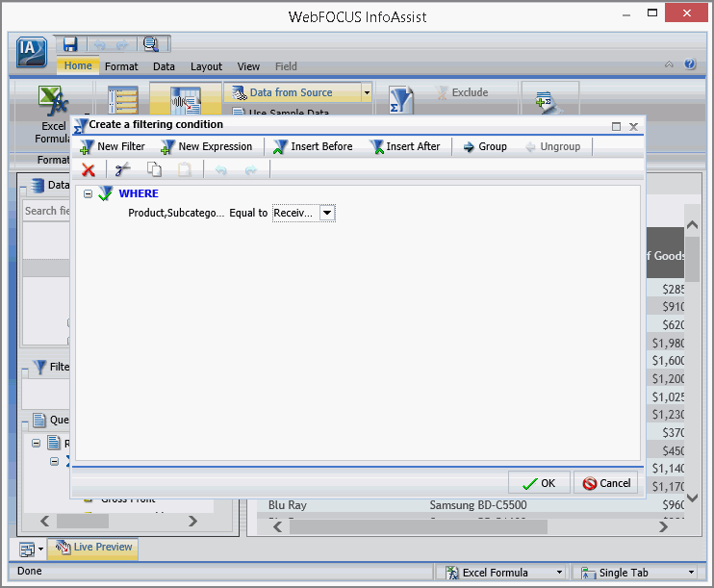
Task: Click the copy icon in filter dialog
Action: click(154, 169)
